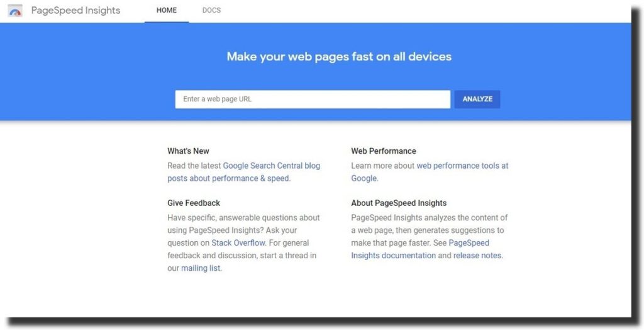
Task: Visit the Stack Overflow link
Action: [238, 243]
